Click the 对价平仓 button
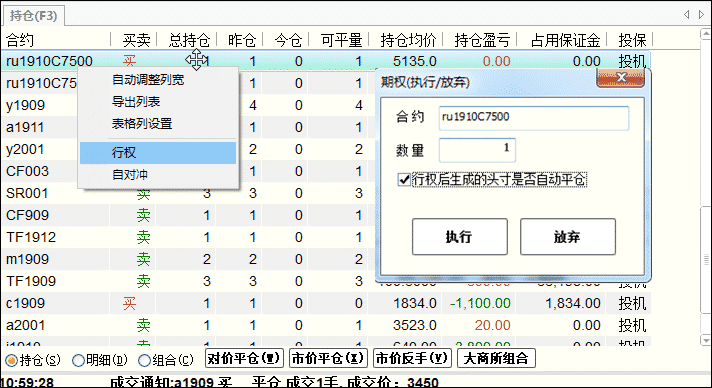The image size is (712, 388). (244, 358)
